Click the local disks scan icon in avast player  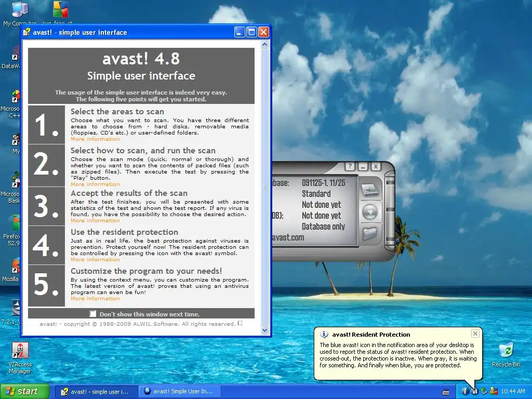[x=370, y=189]
